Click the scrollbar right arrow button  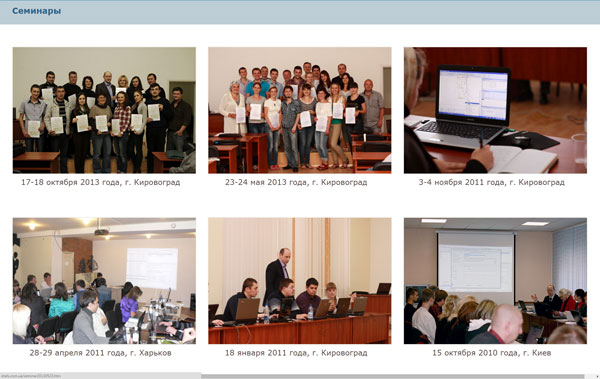coord(596,376)
